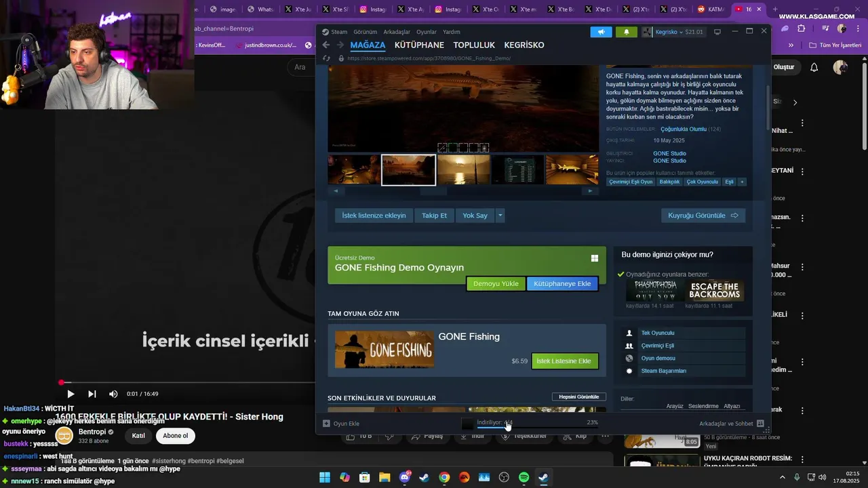
Task: Open Microsoft Store from the taskbar
Action: coord(365,477)
